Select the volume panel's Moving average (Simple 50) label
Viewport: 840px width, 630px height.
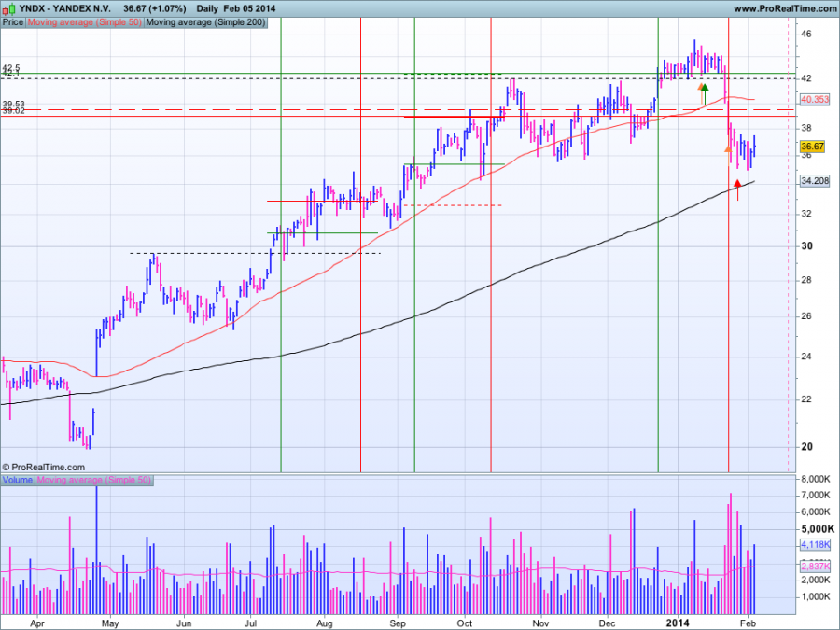tap(94, 480)
